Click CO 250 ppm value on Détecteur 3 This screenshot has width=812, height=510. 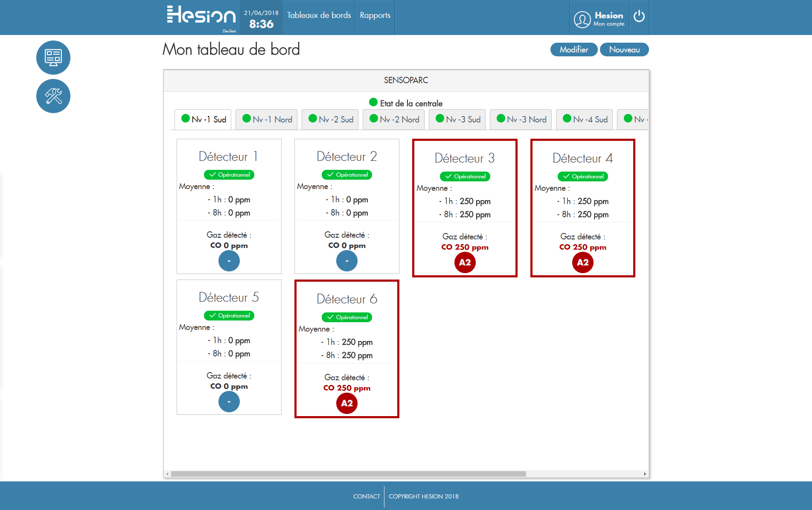click(465, 247)
